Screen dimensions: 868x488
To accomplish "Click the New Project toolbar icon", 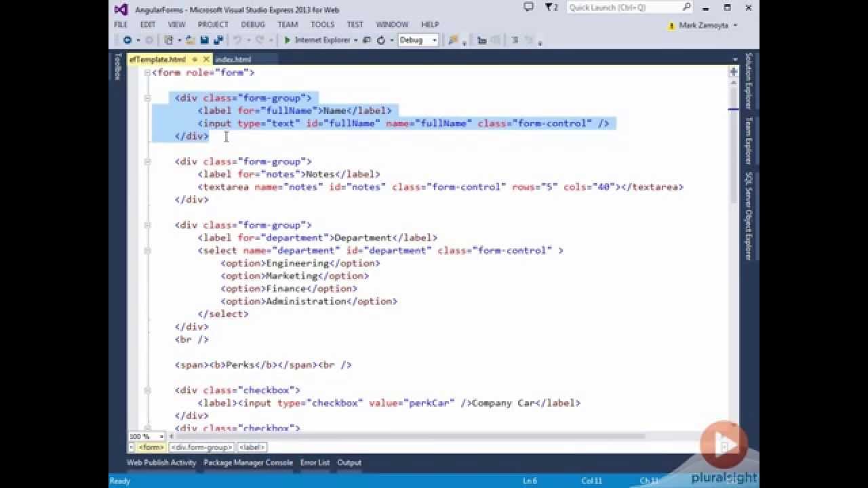I will click(168, 40).
